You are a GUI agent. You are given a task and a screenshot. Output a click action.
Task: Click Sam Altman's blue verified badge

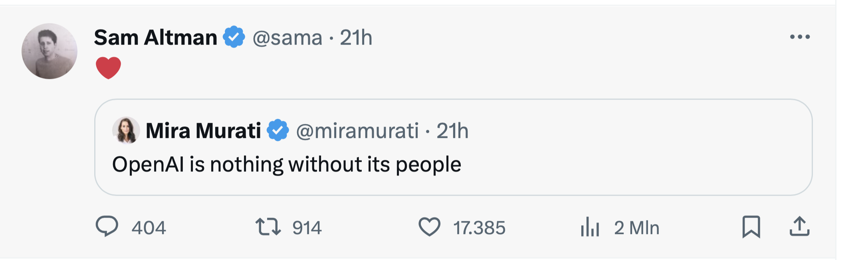pos(234,37)
